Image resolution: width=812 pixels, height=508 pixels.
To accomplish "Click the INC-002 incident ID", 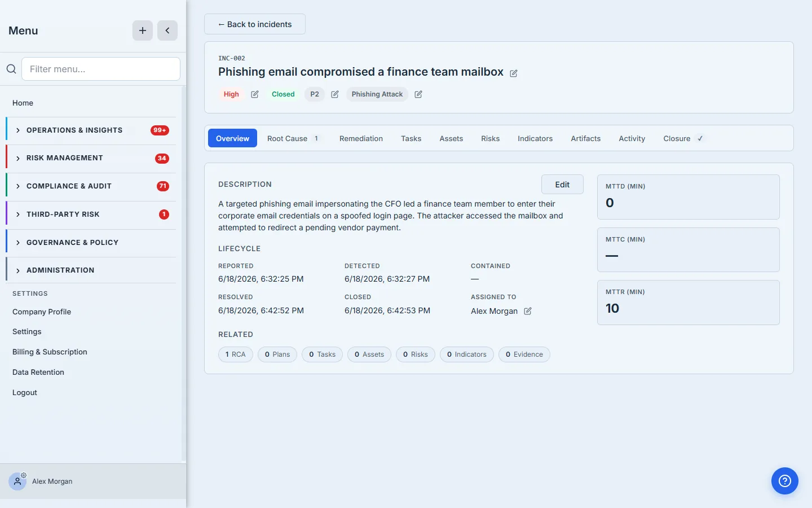I will [x=232, y=58].
